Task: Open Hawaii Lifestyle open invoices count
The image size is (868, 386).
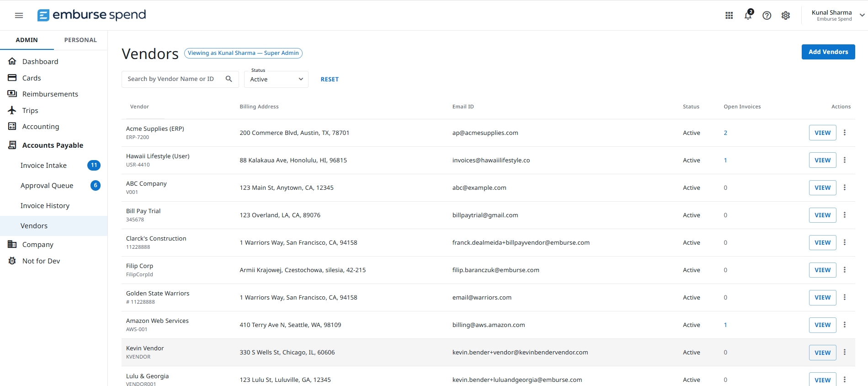Action: pyautogui.click(x=725, y=160)
